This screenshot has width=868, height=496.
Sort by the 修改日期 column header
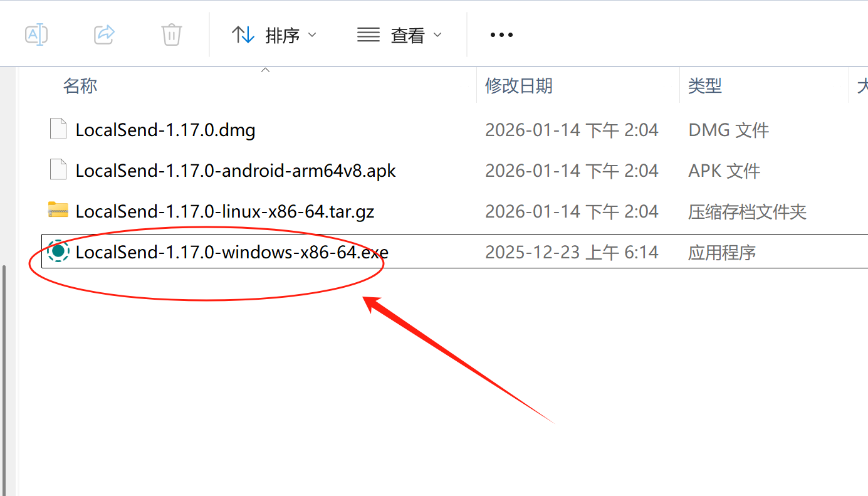point(519,86)
